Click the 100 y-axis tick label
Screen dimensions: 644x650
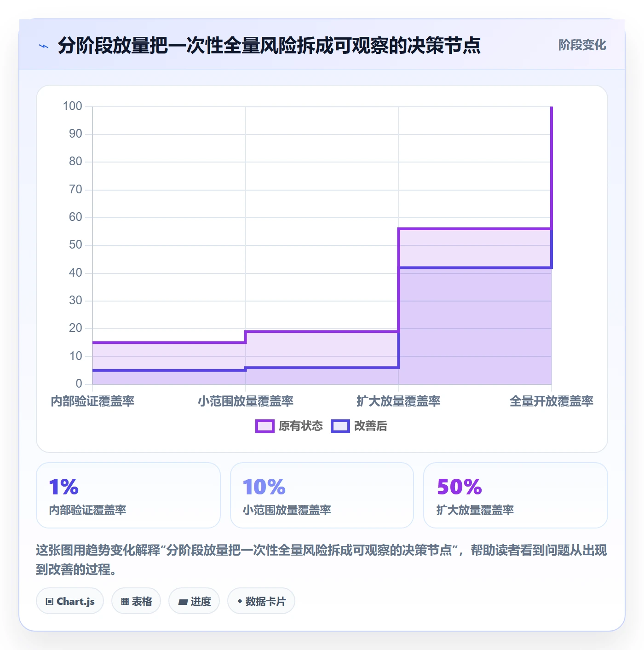pos(72,106)
